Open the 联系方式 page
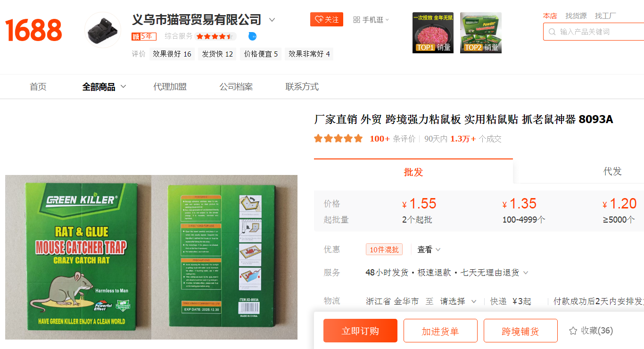This screenshot has width=644, height=349. (x=302, y=87)
